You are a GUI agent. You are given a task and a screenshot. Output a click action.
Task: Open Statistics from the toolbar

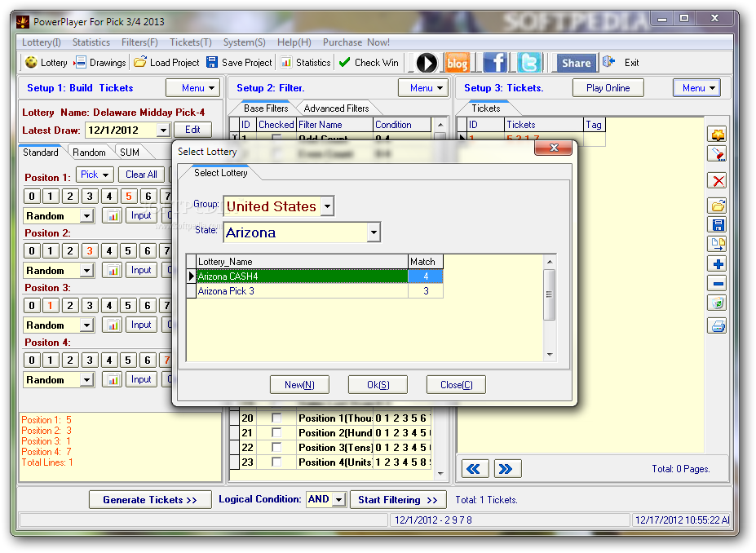pos(306,63)
